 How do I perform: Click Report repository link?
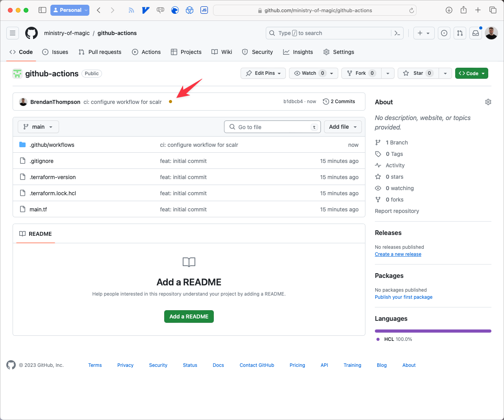pos(397,211)
